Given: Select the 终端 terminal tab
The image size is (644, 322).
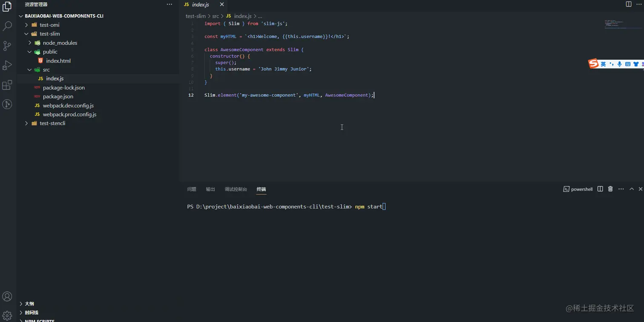Looking at the screenshot, I should [x=261, y=189].
